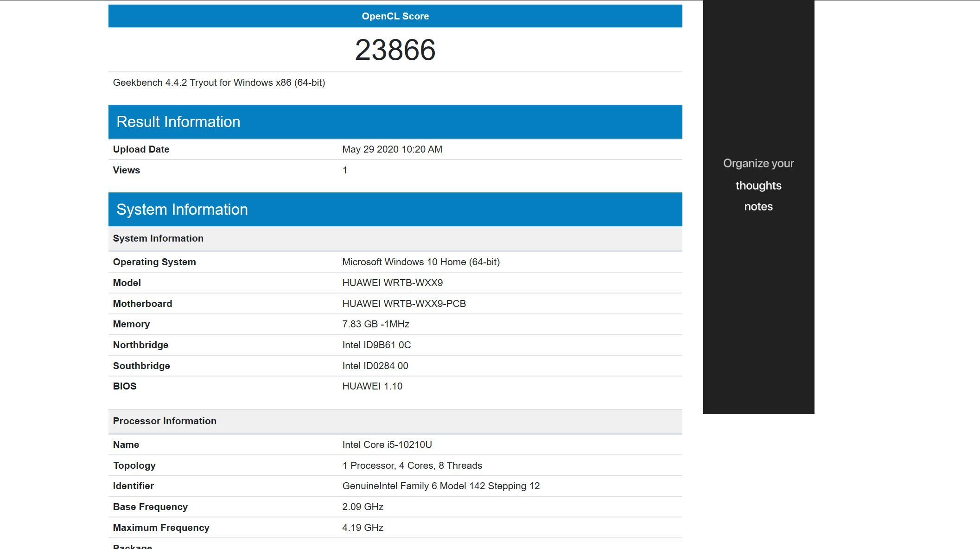Screen dimensions: 980x549
Task: Click the Topology label
Action: pos(134,466)
